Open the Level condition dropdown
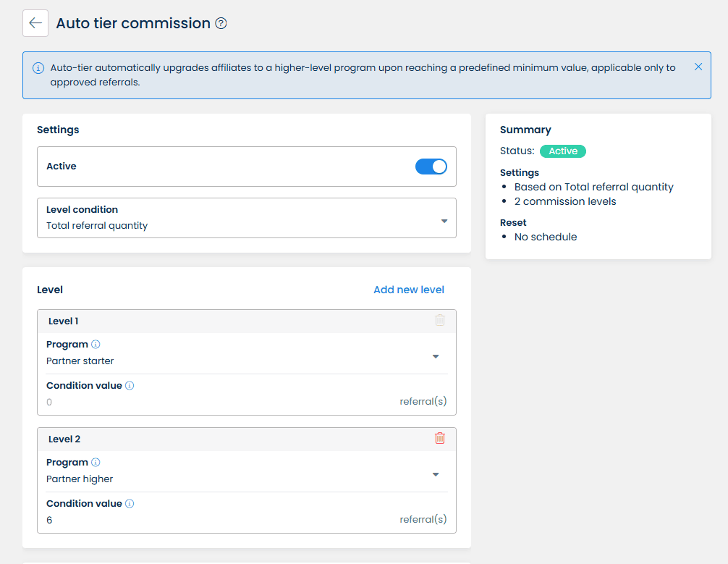The height and width of the screenshot is (564, 728). click(246, 218)
